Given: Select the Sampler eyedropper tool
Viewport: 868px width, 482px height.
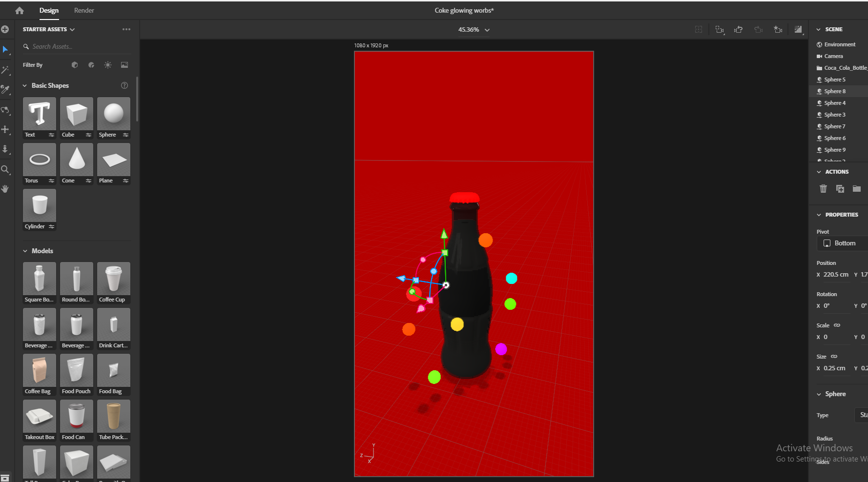Looking at the screenshot, I should 5,90.
